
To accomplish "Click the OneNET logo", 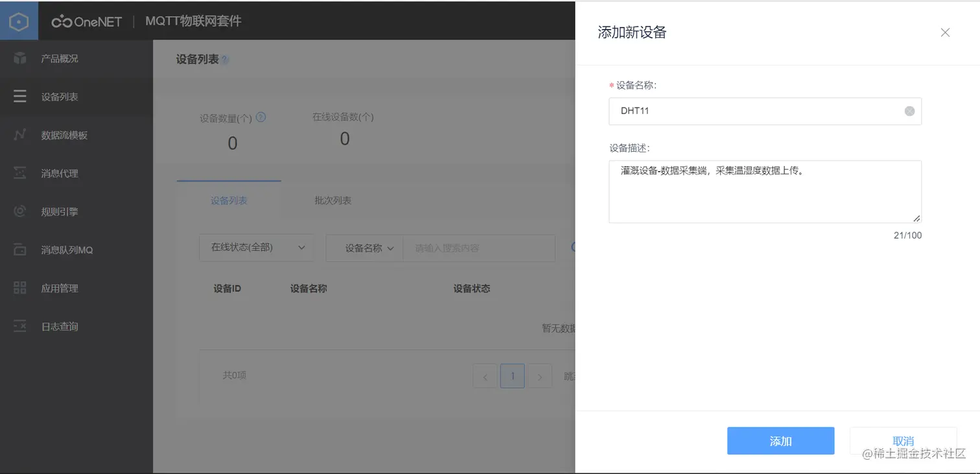I will click(x=87, y=21).
